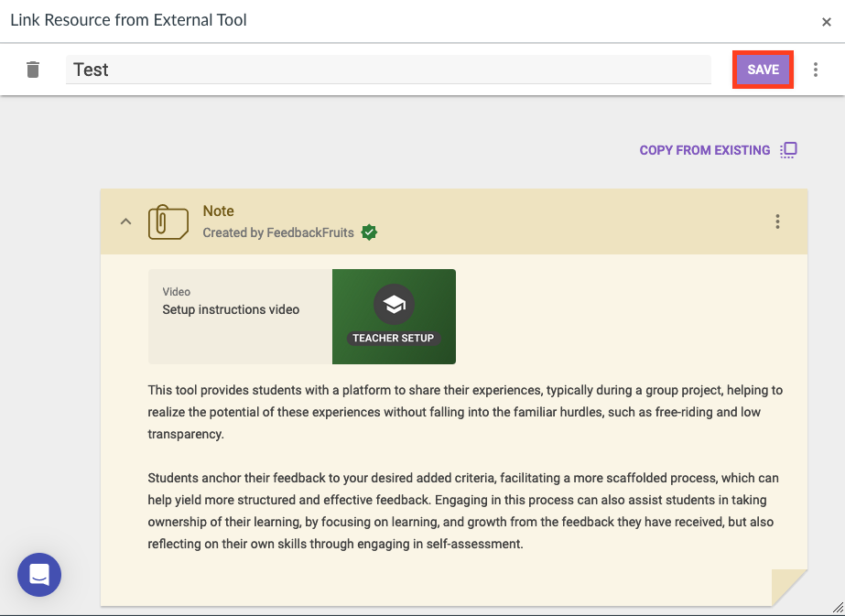
Task: Click the window resize handle corner
Action: [x=838, y=609]
